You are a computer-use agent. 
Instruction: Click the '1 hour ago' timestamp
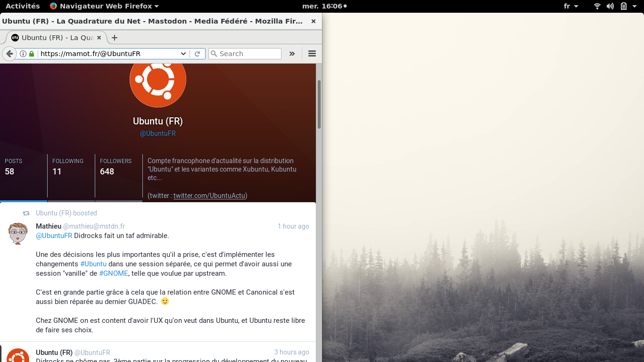[293, 226]
